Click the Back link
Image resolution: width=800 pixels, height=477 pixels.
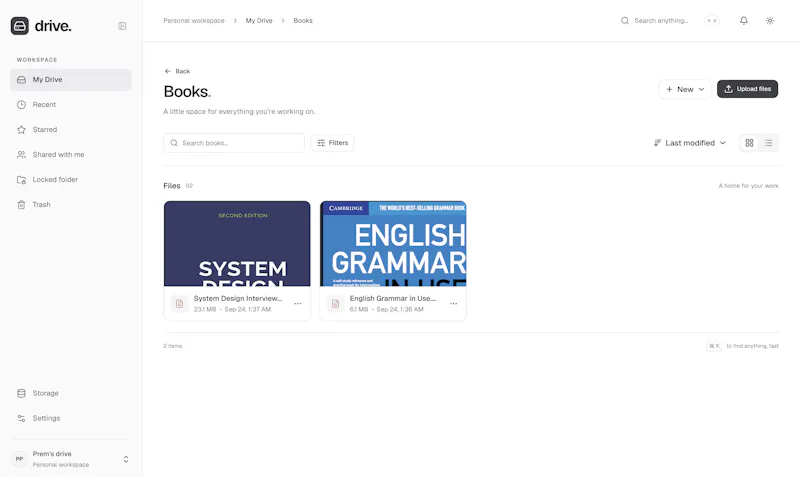point(178,71)
